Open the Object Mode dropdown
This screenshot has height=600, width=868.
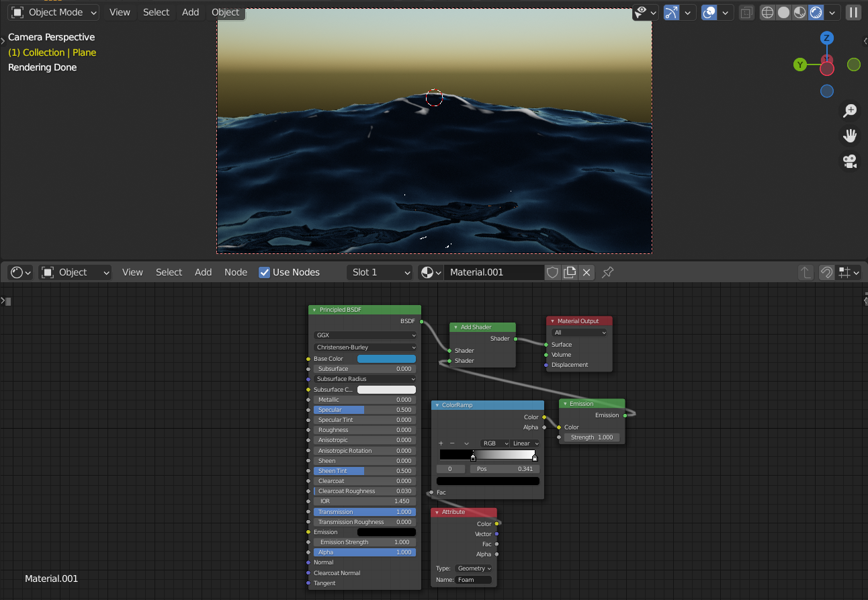click(x=54, y=12)
